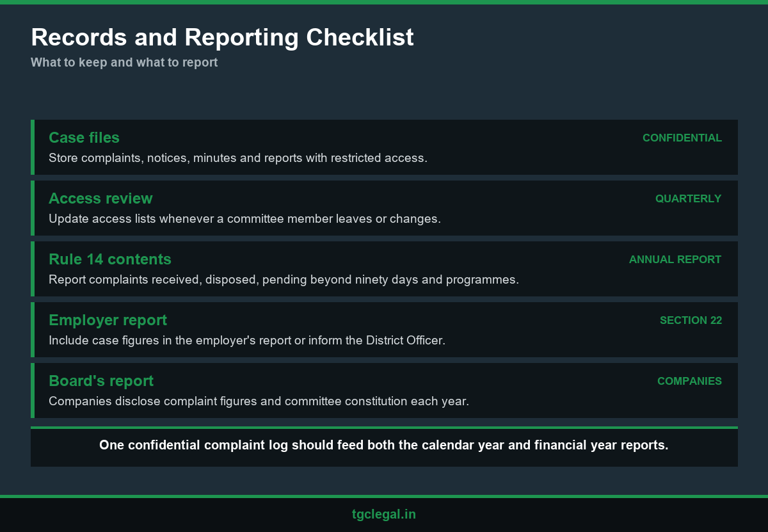The height and width of the screenshot is (532, 768).
Task: Click the text "Companies disclose complaint figures"
Action: [151, 401]
